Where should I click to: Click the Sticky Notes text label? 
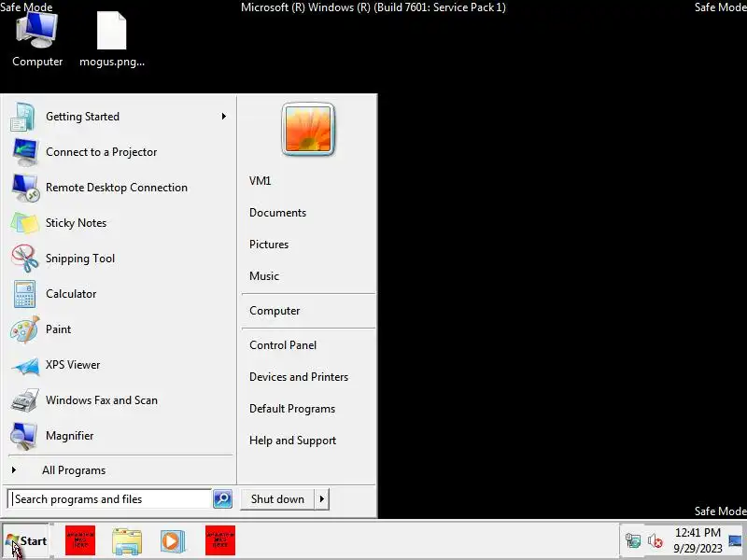(77, 223)
